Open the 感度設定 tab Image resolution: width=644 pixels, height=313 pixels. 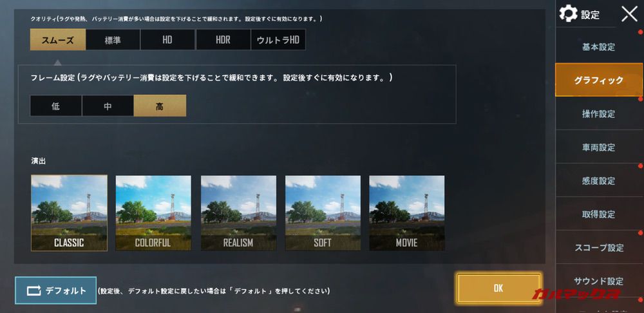[x=598, y=181]
